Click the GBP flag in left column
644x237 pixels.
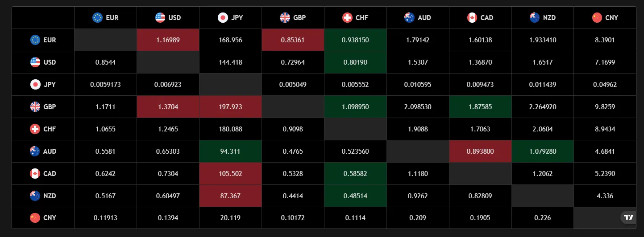(35, 107)
